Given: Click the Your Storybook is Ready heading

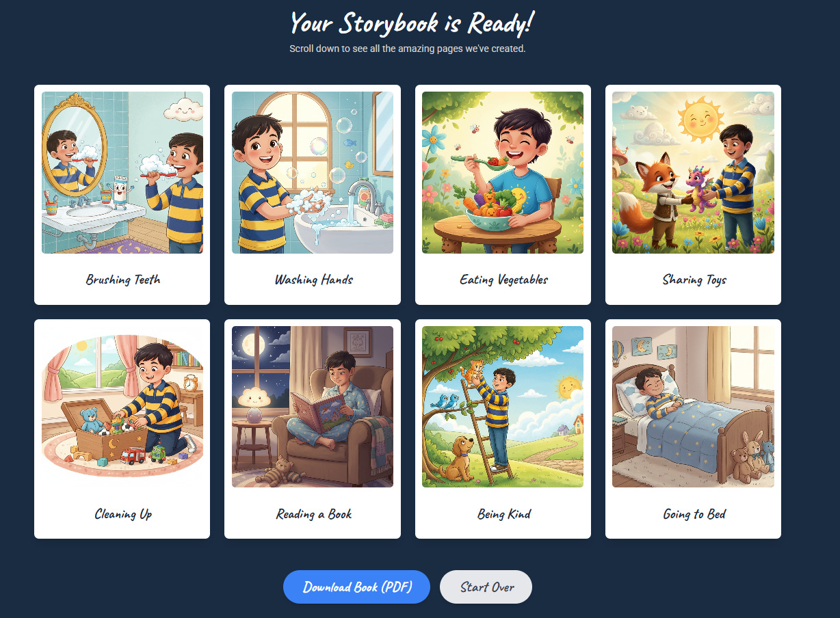Looking at the screenshot, I should (x=411, y=23).
